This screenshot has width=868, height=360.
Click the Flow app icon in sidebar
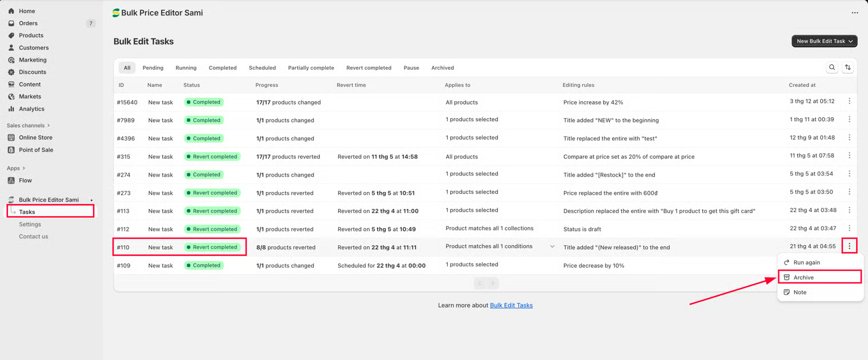tap(11, 180)
